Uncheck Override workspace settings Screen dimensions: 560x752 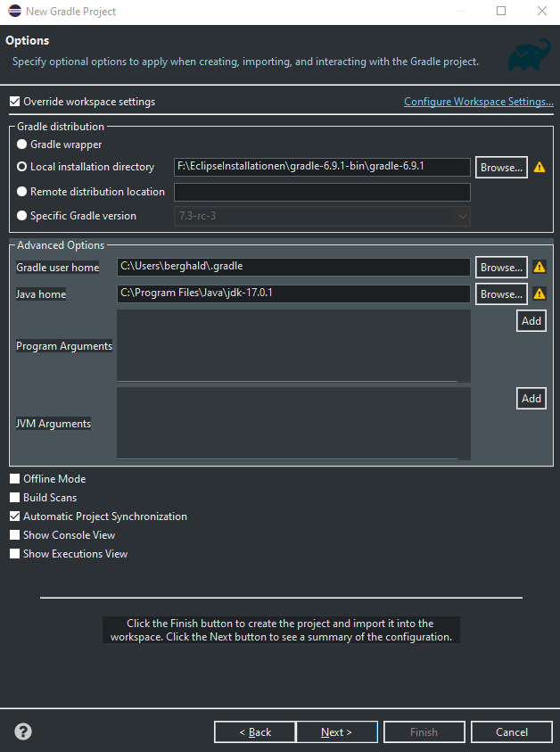click(15, 102)
